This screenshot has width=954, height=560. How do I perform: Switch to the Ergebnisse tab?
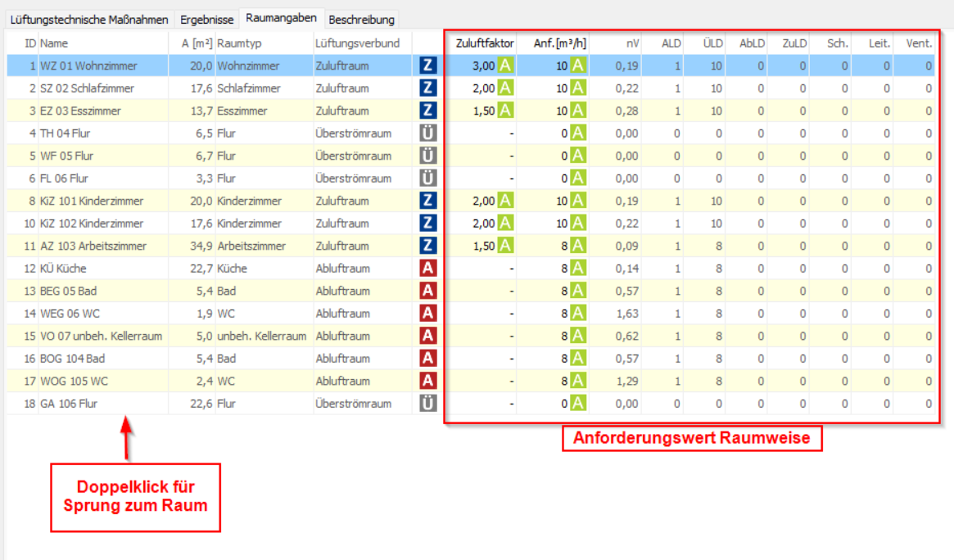point(207,19)
